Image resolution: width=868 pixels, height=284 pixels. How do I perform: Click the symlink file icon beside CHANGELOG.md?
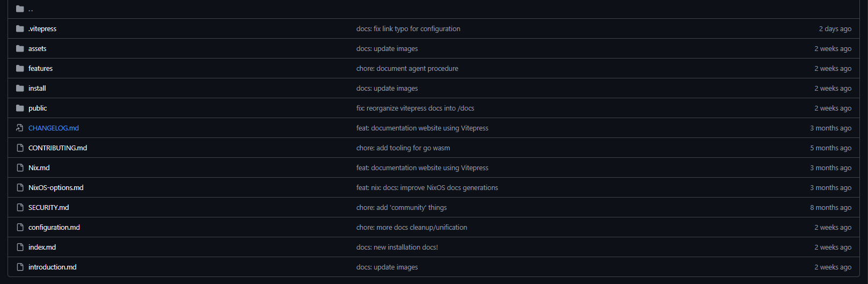(x=20, y=128)
